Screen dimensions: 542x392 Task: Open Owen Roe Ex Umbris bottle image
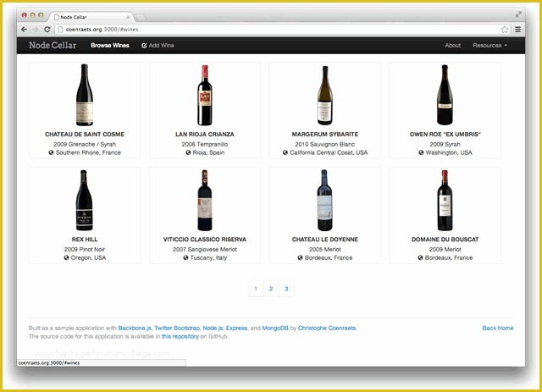point(445,95)
